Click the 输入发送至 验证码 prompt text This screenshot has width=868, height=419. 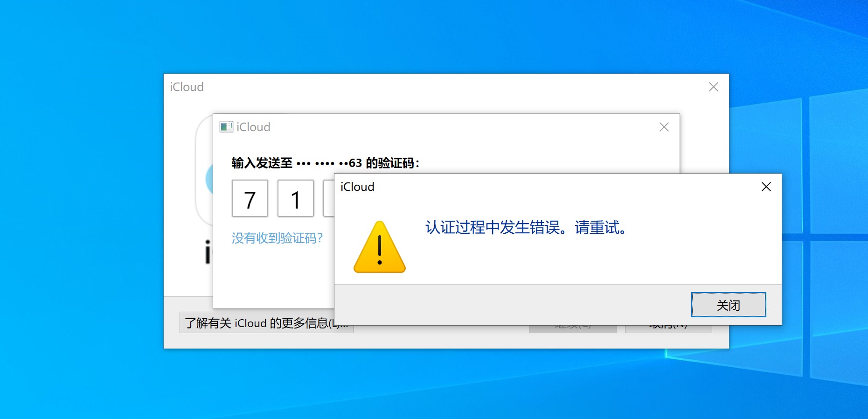point(326,163)
